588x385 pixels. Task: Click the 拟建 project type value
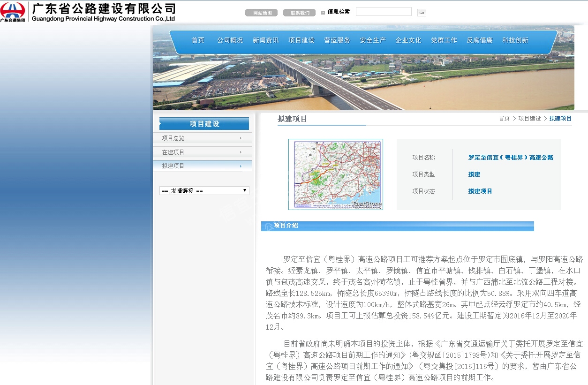tap(474, 174)
